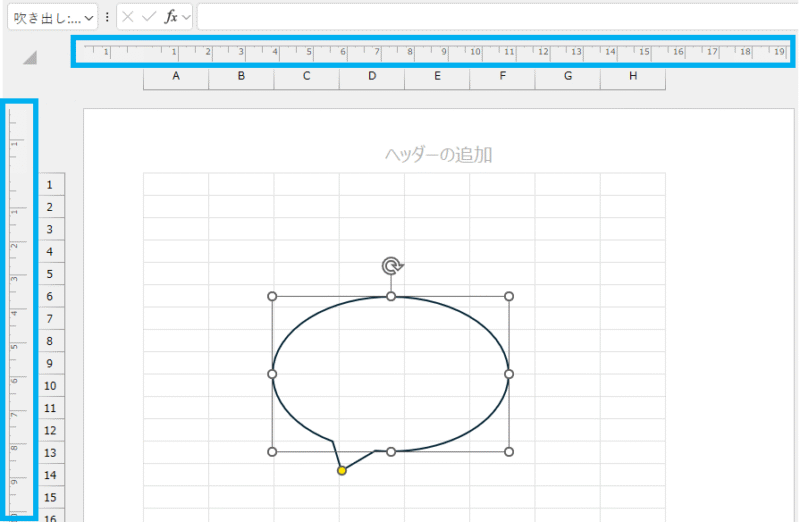Viewport: 800px width, 522px height.
Task: Select row 11 header
Action: [52, 408]
